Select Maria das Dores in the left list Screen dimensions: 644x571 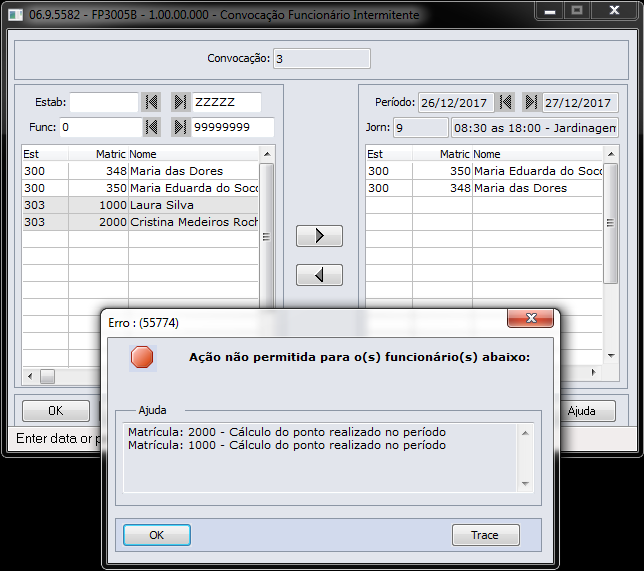[x=140, y=171]
